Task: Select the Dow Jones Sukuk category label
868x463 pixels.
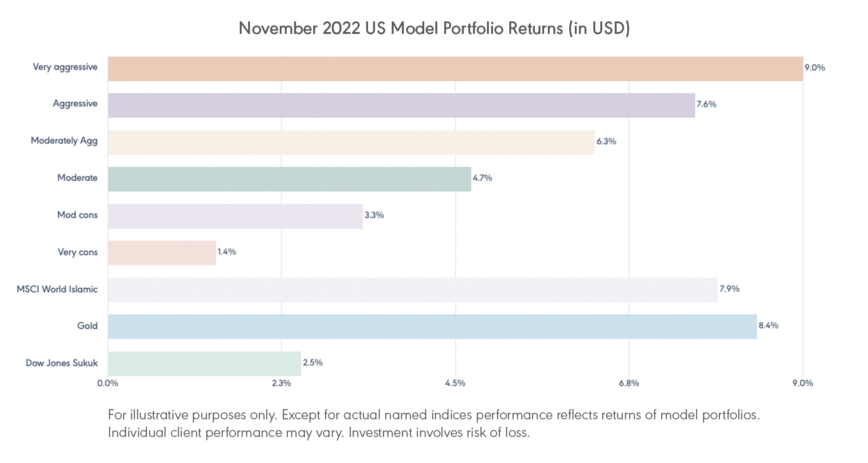Action: 62,363
